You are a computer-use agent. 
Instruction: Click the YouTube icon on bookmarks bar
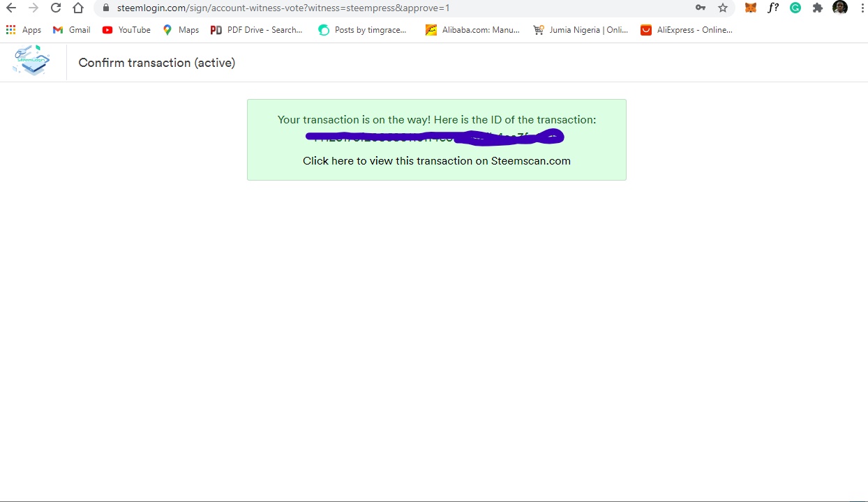[107, 29]
